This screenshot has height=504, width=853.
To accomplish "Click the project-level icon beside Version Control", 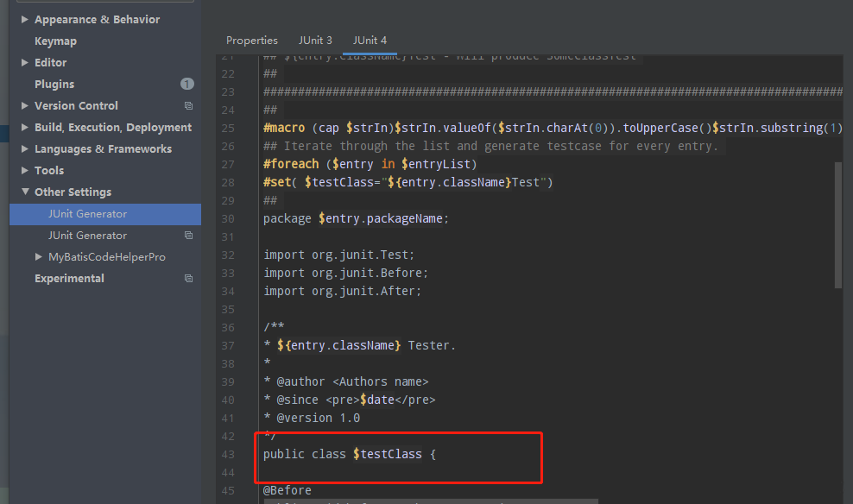I will point(188,105).
